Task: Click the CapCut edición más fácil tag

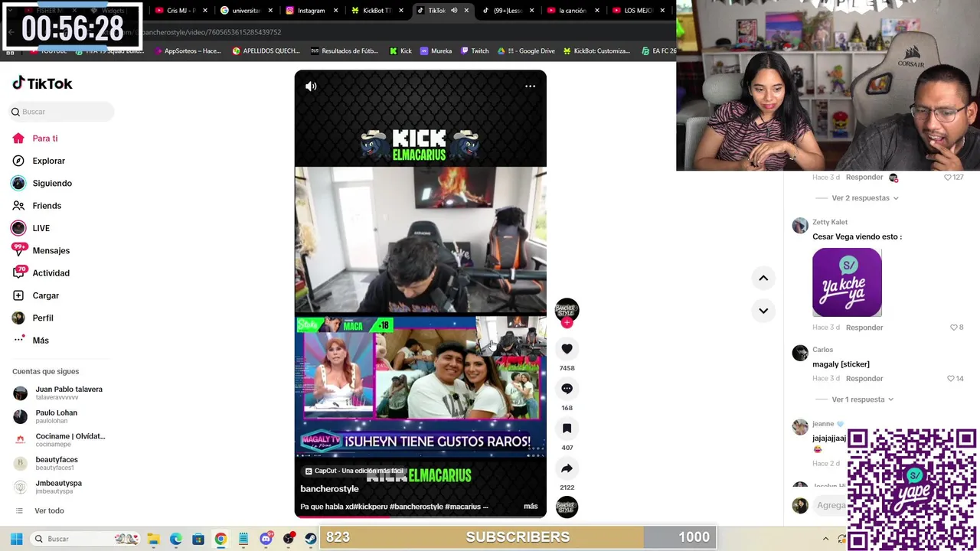Action: [354, 471]
